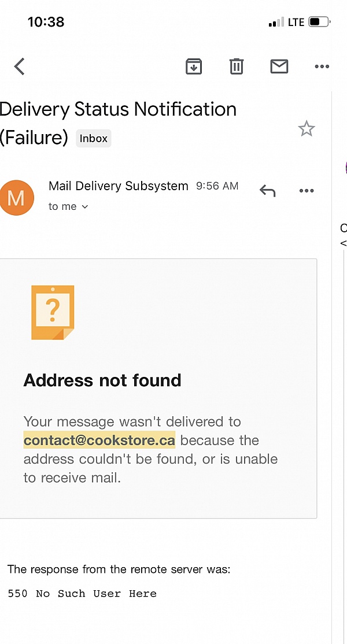
Task: Open the top toolbar three-dot menu
Action: tap(322, 66)
